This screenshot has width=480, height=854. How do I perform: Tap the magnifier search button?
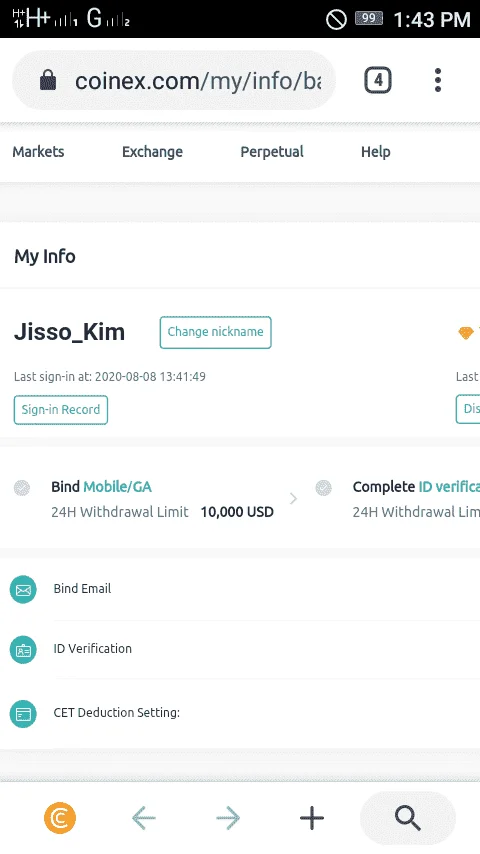pos(408,818)
